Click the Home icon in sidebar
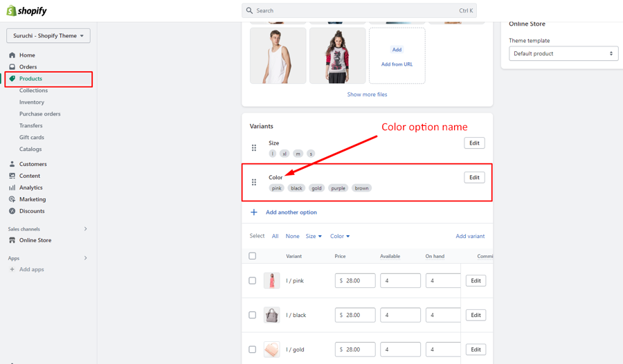Screen dimensions: 623x364 (12, 55)
